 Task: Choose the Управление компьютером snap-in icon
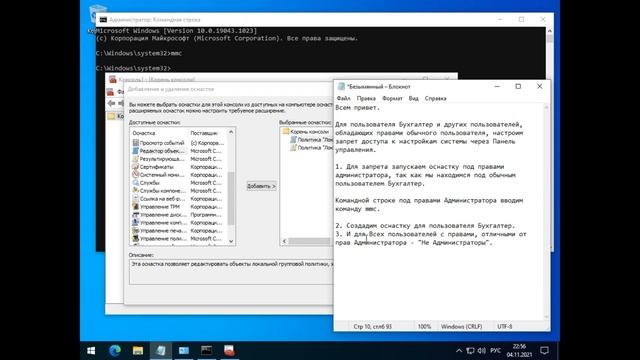pyautogui.click(x=136, y=222)
